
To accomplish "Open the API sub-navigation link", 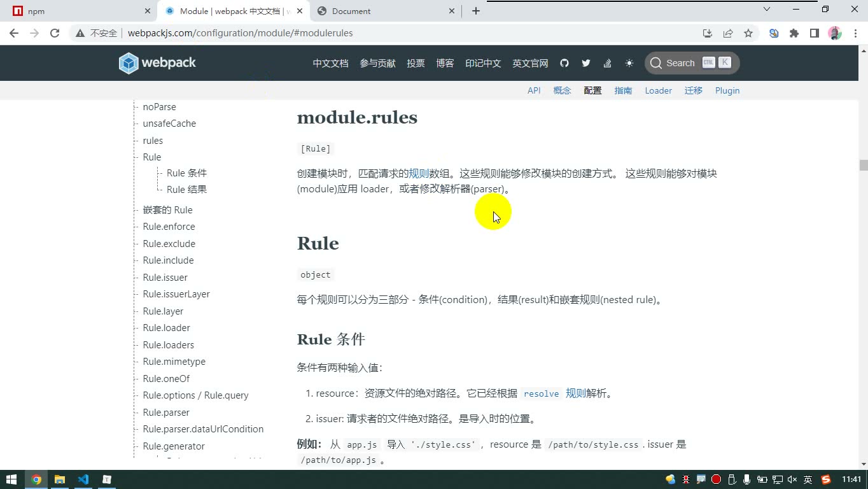I will 534,90.
